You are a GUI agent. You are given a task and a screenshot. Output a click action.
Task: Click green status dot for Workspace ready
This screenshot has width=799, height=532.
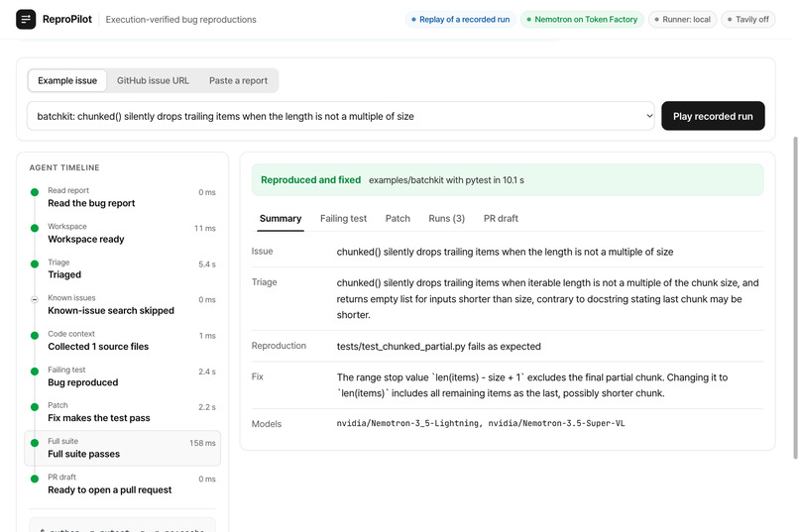(35, 228)
